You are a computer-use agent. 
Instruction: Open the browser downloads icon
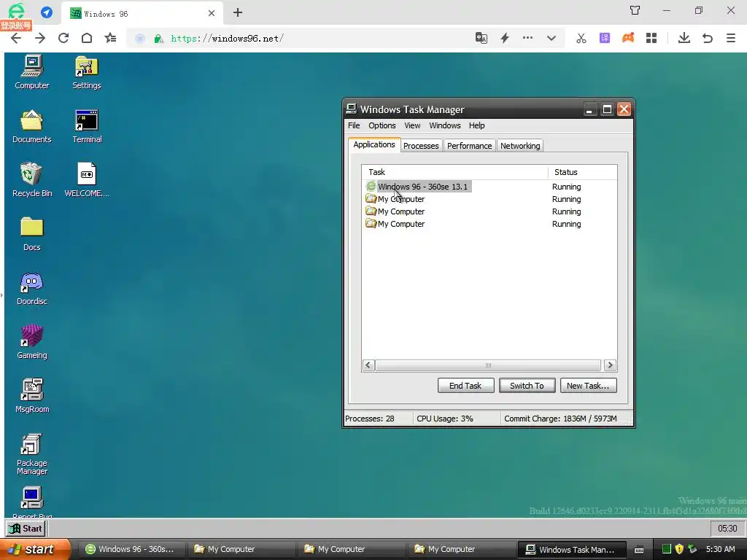click(684, 38)
